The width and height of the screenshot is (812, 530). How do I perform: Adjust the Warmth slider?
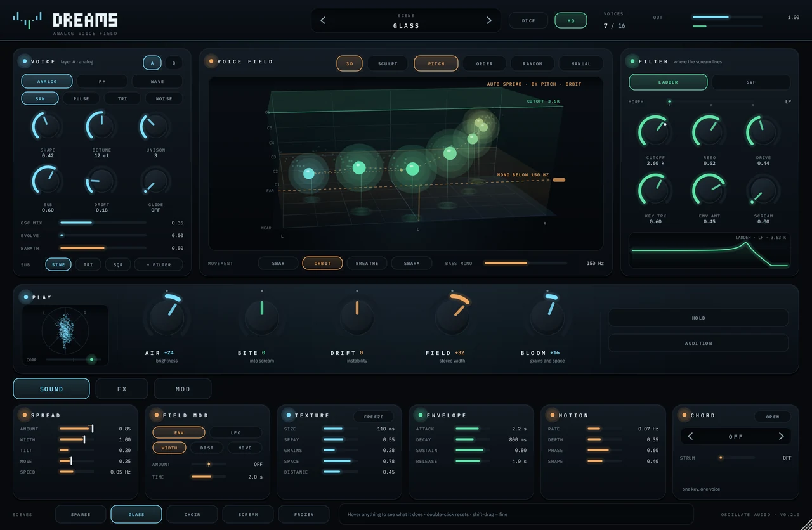tap(103, 248)
